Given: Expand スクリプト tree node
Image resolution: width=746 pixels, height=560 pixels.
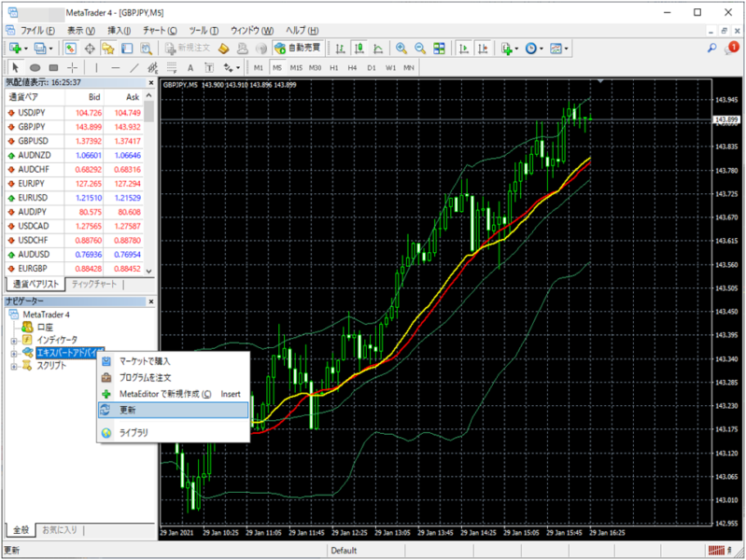Looking at the screenshot, I should pos(14,367).
